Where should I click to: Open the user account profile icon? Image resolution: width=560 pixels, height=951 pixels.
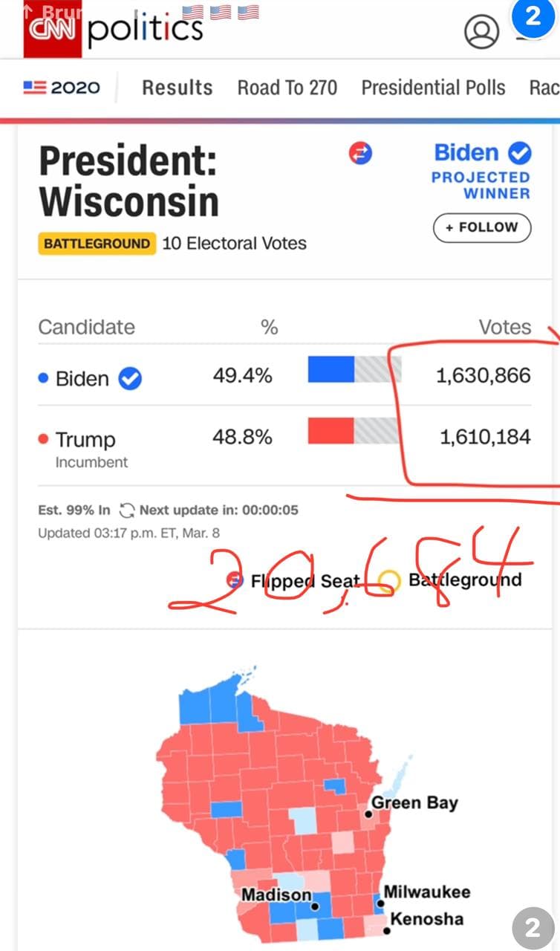pos(482,30)
